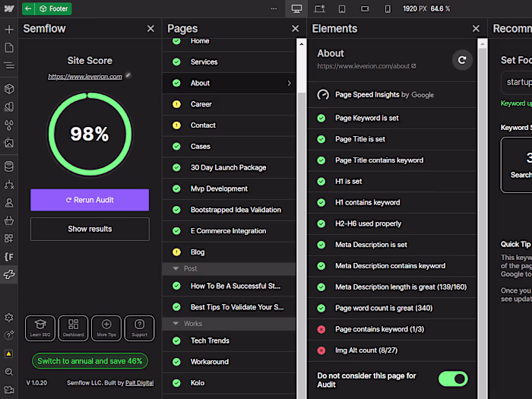Open the Pages document icon in sidebar
The image size is (532, 399).
9,47
